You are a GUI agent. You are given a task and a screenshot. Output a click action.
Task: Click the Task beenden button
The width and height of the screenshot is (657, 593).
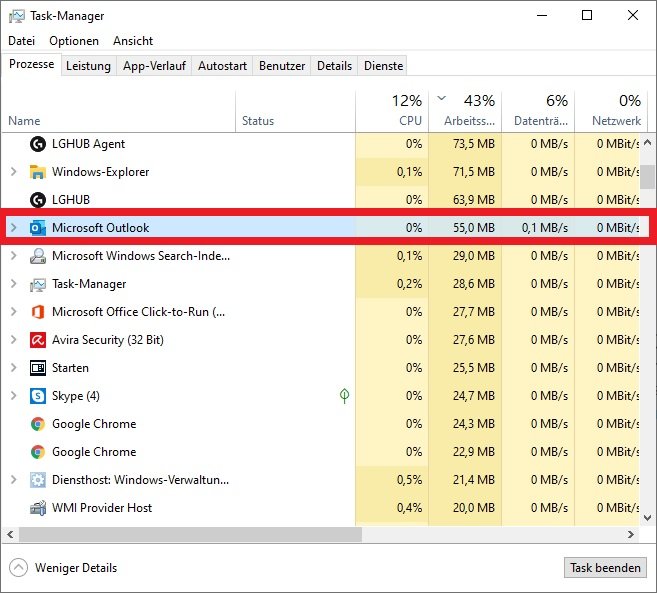pyautogui.click(x=605, y=568)
